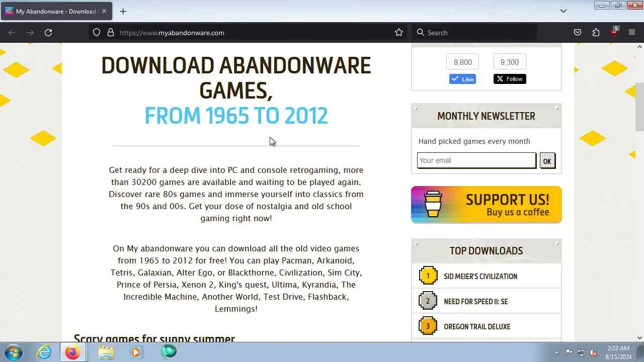The image size is (644, 362).
Task: Click the Your email input field
Action: tap(476, 160)
